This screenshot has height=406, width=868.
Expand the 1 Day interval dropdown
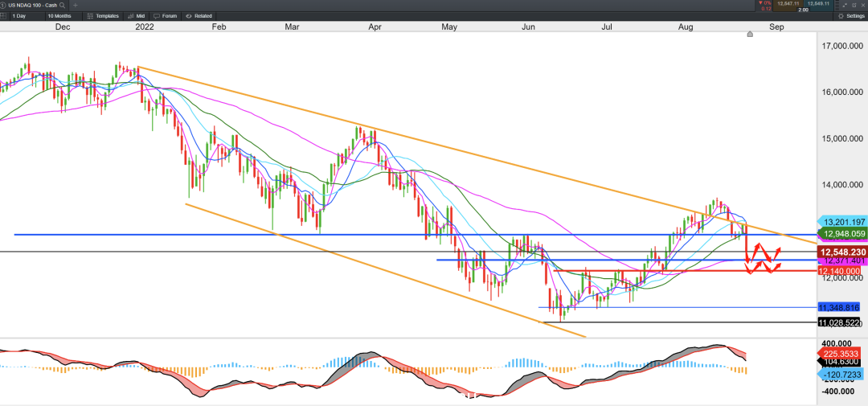[18, 16]
